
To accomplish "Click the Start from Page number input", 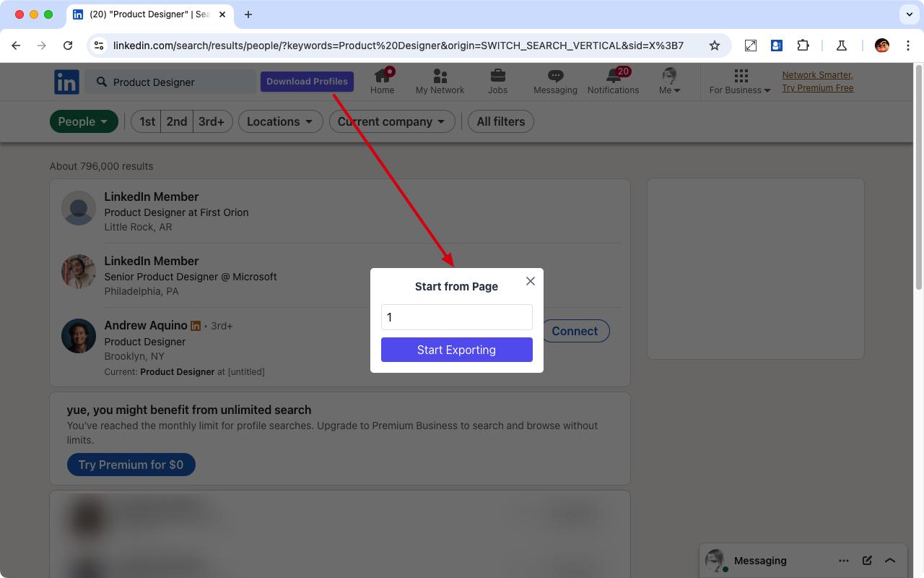I will tap(456, 317).
